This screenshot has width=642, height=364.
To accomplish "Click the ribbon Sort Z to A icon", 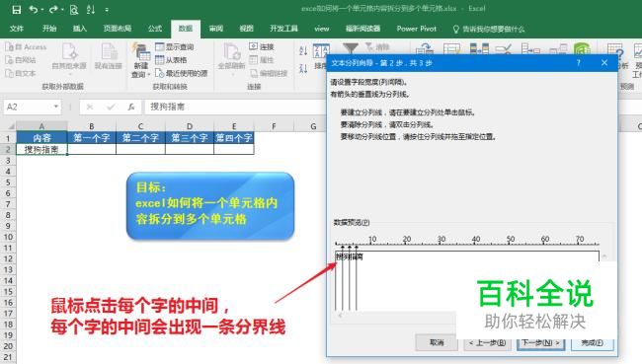I will tap(303, 68).
